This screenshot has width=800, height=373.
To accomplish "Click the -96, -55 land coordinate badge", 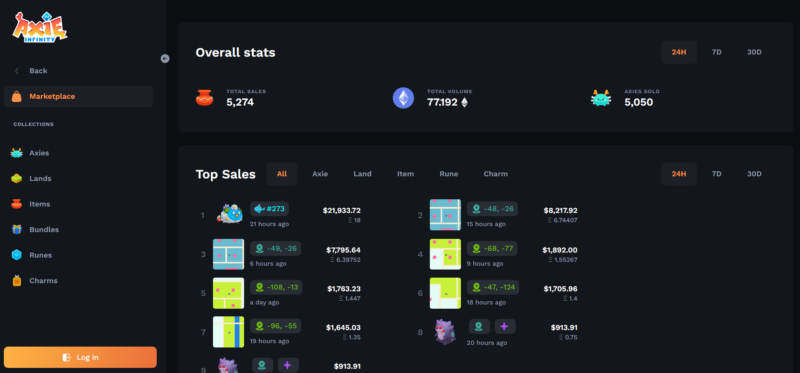I will (x=276, y=326).
